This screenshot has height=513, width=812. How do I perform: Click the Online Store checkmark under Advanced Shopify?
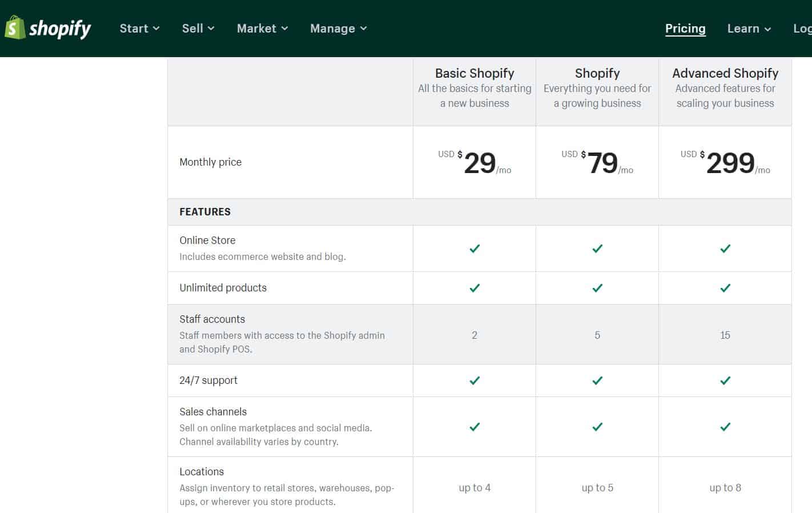point(725,249)
